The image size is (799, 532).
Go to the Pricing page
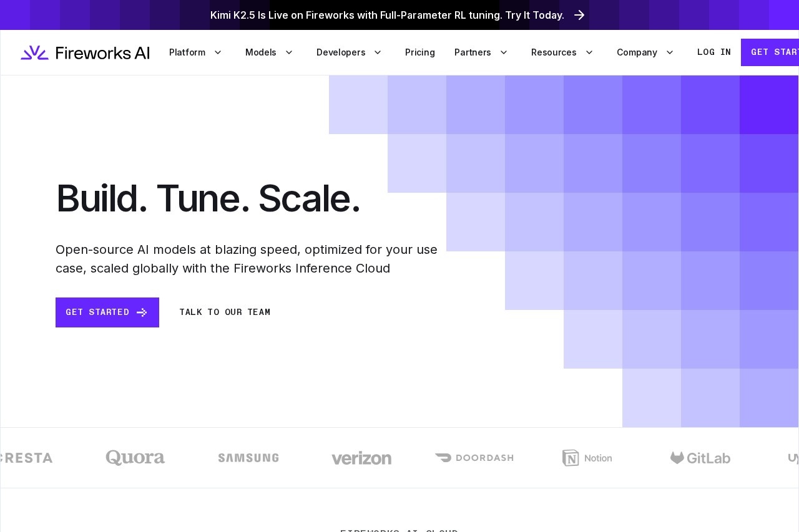click(420, 52)
